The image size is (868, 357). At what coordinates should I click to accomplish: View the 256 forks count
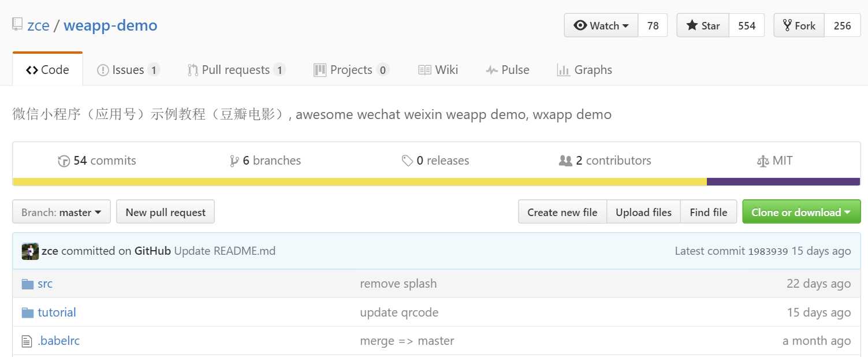tap(843, 25)
